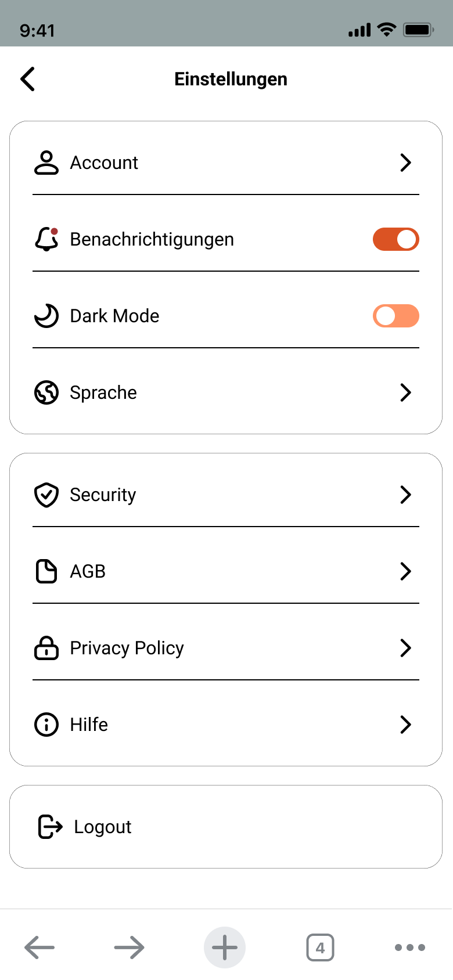Tap the Dark Mode moon icon
The image size is (453, 980).
(46, 316)
